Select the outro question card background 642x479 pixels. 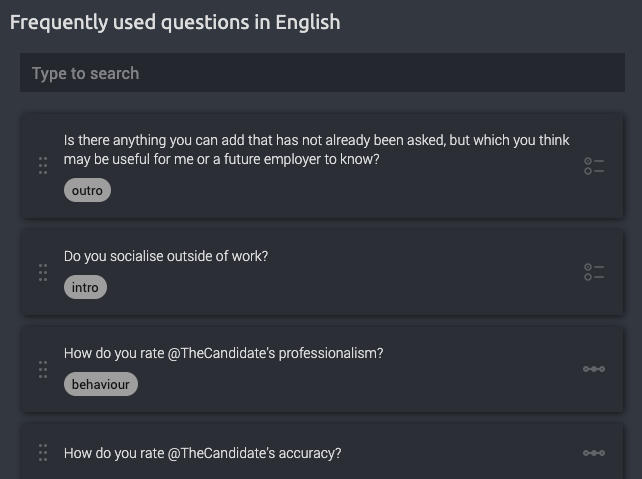322,166
